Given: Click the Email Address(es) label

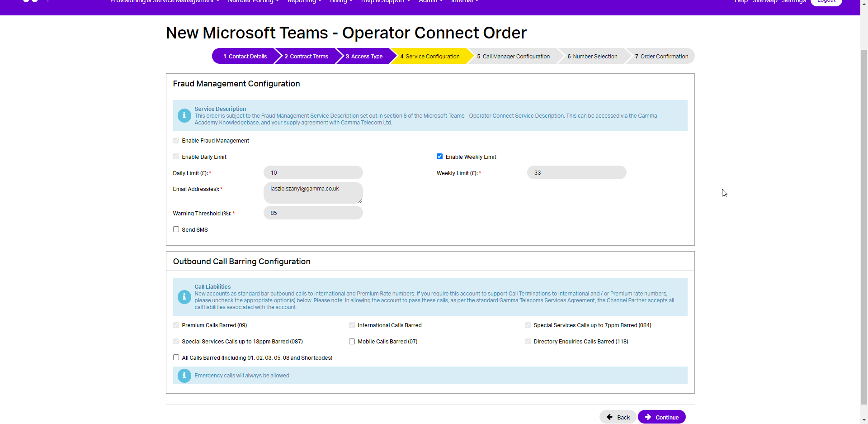Looking at the screenshot, I should coord(197,189).
